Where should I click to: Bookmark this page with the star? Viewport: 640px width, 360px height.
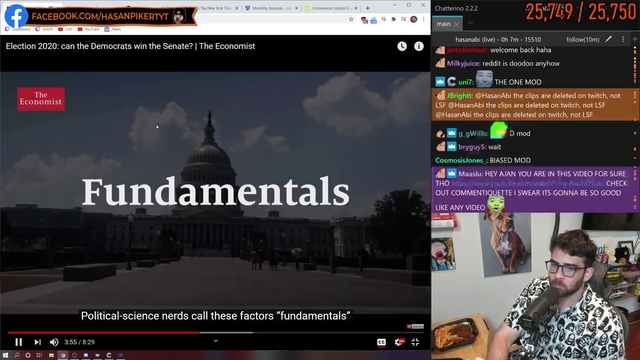click(351, 19)
